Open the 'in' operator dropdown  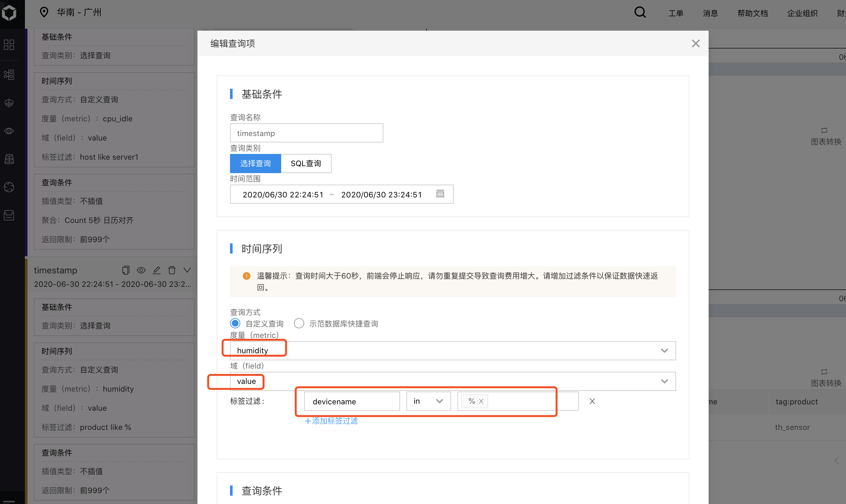[428, 401]
